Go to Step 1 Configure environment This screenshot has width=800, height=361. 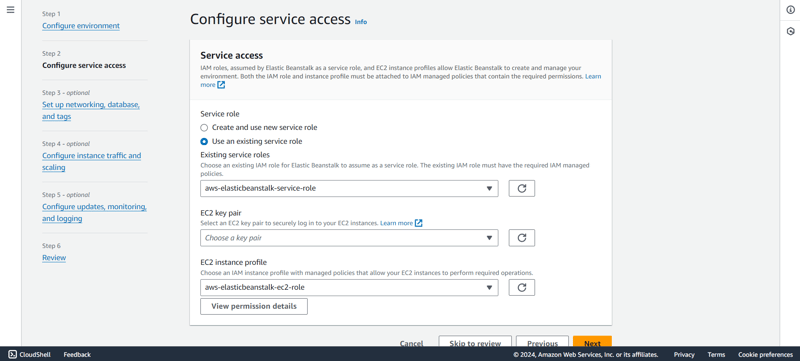[81, 25]
